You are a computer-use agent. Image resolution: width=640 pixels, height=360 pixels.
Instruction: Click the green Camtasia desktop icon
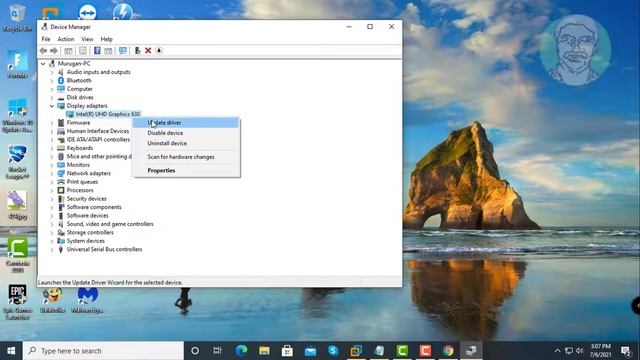tap(18, 254)
